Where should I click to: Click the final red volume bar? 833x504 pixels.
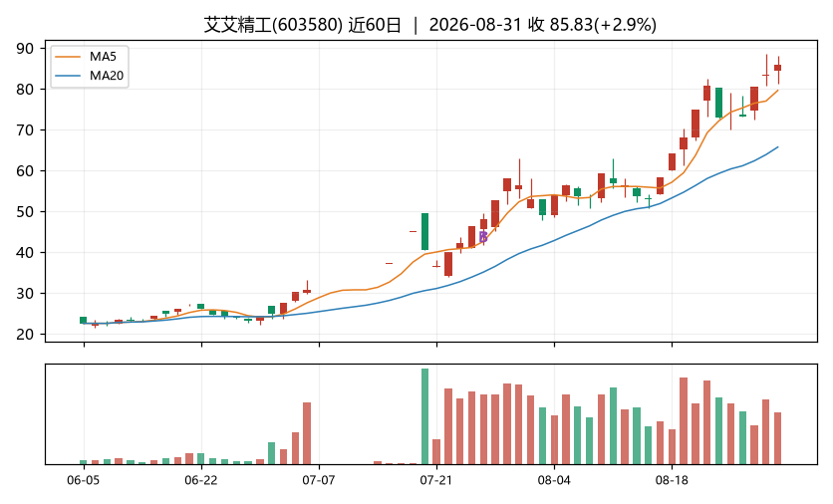tap(778, 438)
